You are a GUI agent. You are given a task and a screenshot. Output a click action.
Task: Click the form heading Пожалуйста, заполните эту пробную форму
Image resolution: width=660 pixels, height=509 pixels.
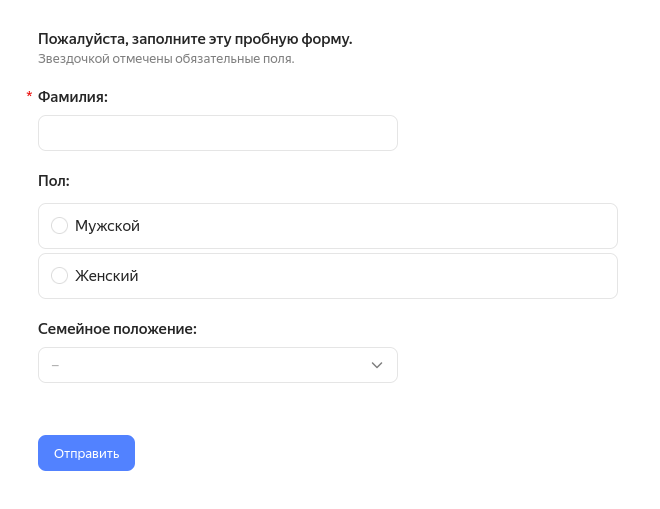pos(195,39)
